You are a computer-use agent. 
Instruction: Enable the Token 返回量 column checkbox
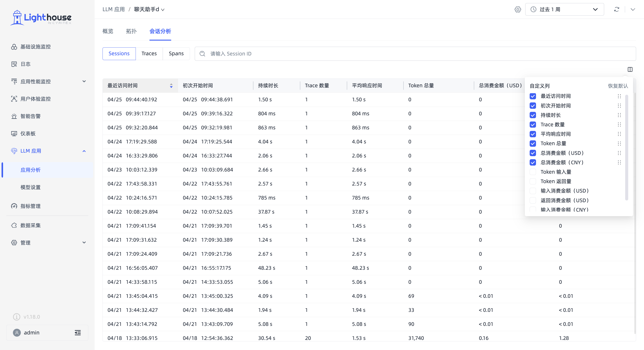533,181
